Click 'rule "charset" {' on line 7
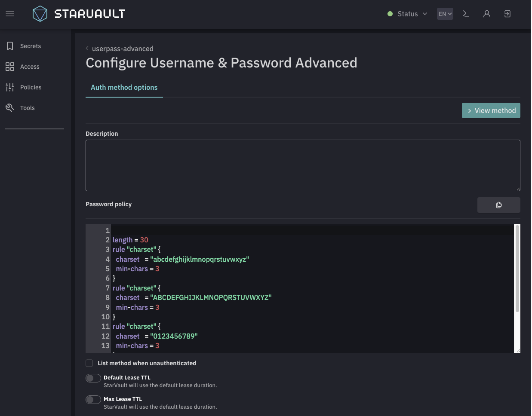532x416 pixels. coord(136,288)
